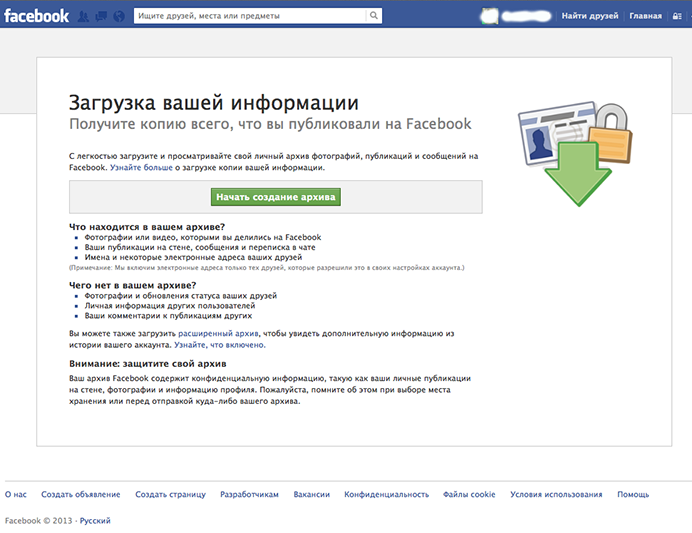Open the "Найти друзей" menu item
The width and height of the screenshot is (692, 533).
589,17
